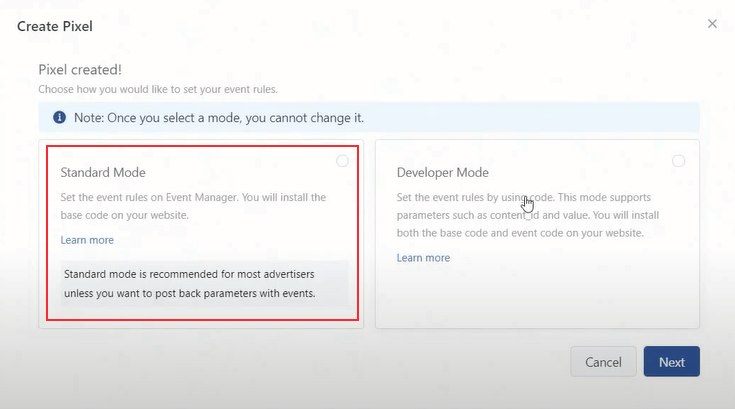The width and height of the screenshot is (735, 409).
Task: Select the Developer Mode radio button
Action: tap(679, 161)
